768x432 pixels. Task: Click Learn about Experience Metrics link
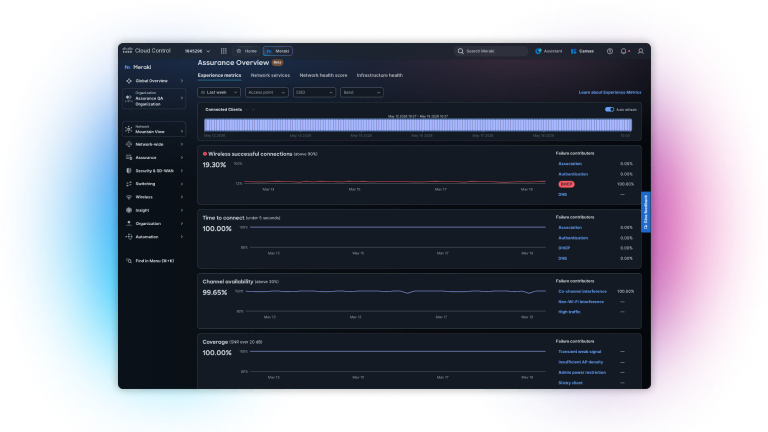610,92
